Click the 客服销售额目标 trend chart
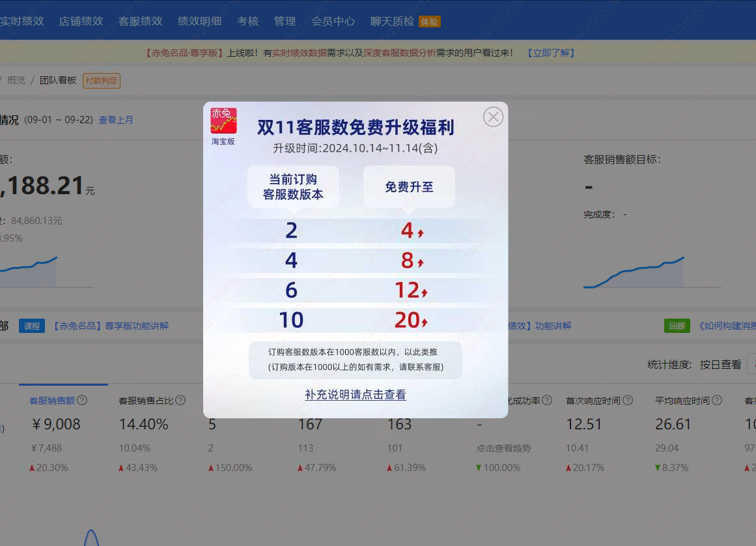This screenshot has width=756, height=546. pos(652,272)
